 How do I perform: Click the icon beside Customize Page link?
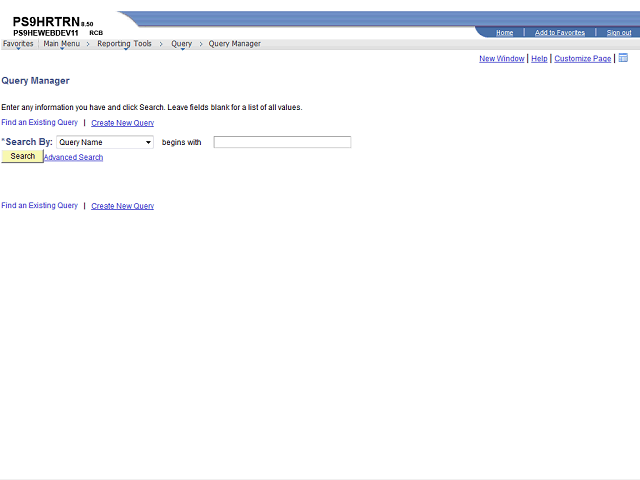623,58
